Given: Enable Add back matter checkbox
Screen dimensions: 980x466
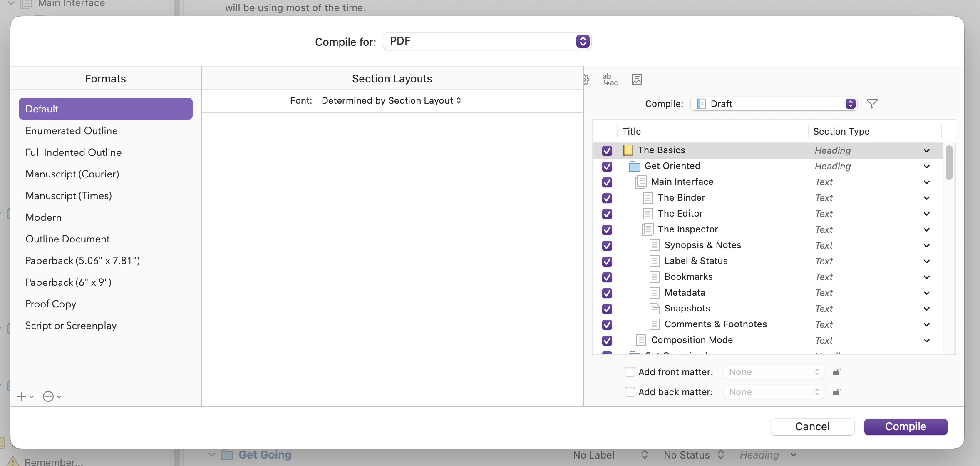Looking at the screenshot, I should 630,392.
